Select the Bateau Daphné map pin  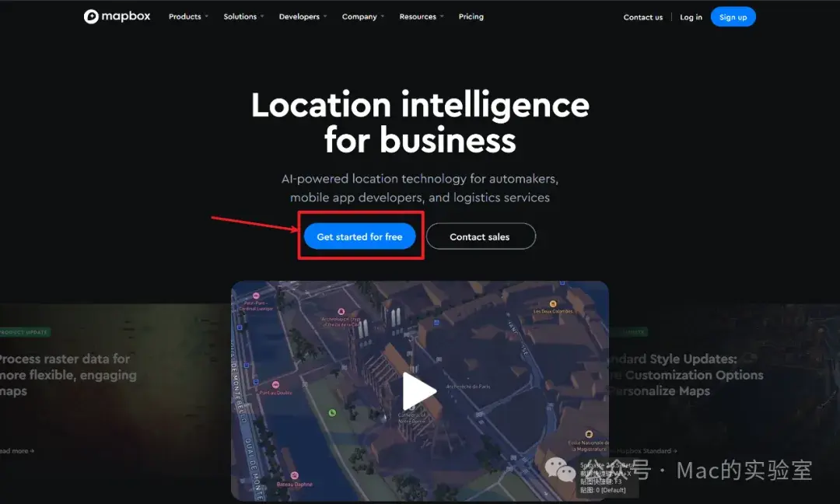pyautogui.click(x=296, y=474)
